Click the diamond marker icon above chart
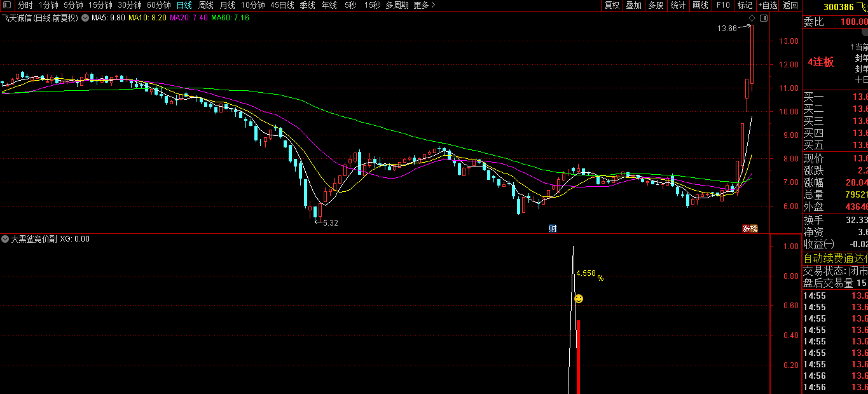The width and height of the screenshot is (868, 394). (752, 18)
